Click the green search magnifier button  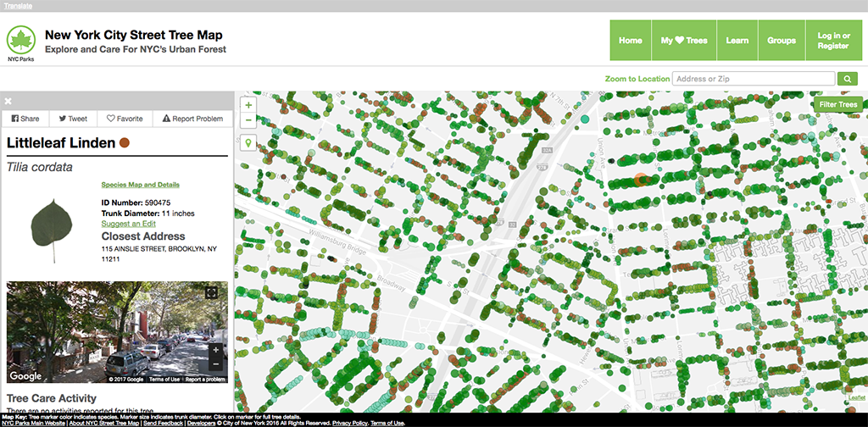click(x=847, y=79)
